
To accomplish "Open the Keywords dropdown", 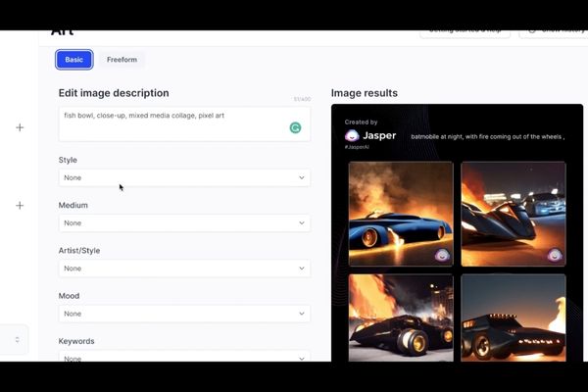I will tap(184, 356).
